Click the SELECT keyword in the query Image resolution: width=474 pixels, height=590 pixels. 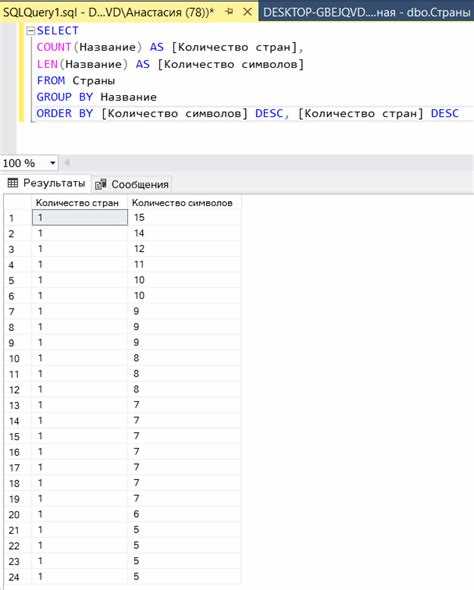pyautogui.click(x=58, y=30)
